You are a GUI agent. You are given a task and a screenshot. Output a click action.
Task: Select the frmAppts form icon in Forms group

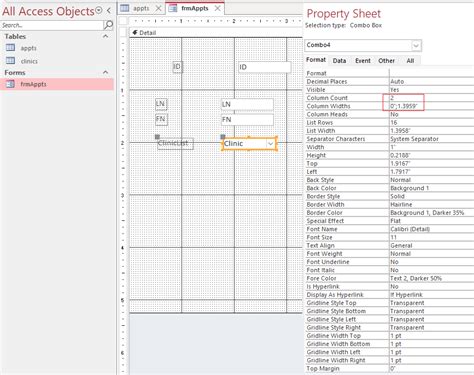click(11, 84)
